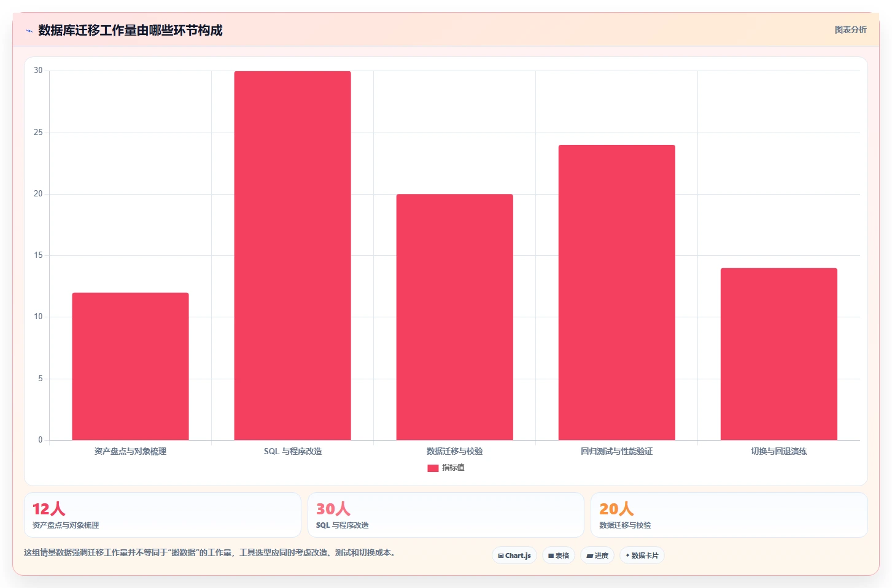Click the 数据卡片 tag chip
This screenshot has width=892, height=588.
click(x=642, y=555)
